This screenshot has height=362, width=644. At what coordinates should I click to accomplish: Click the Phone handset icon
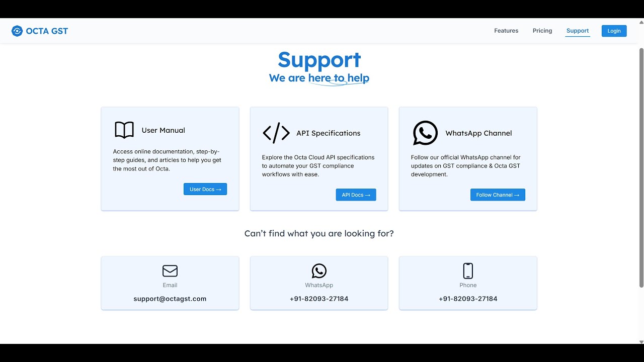468,271
